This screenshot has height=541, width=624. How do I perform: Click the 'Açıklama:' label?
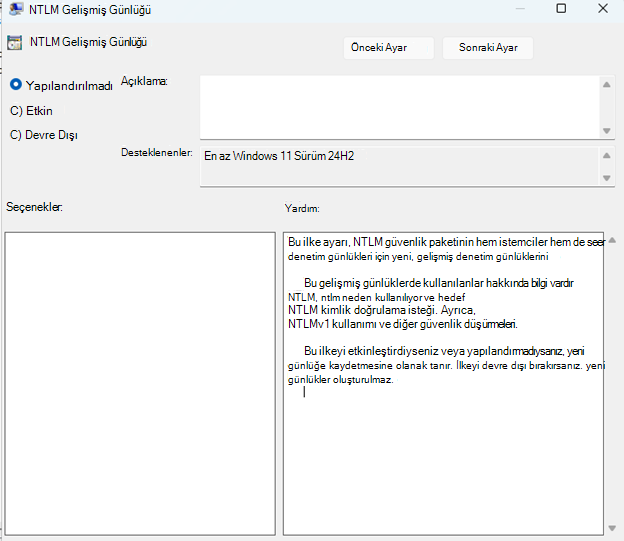pyautogui.click(x=144, y=81)
